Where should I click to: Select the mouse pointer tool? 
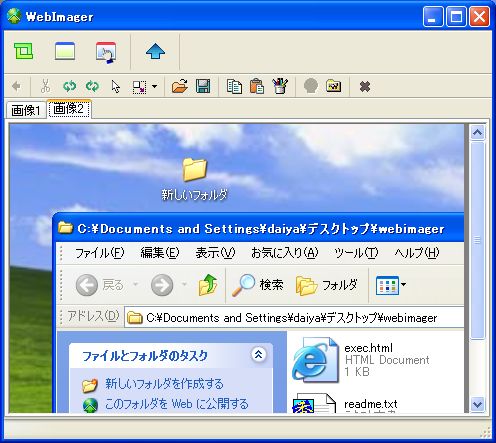click(115, 87)
